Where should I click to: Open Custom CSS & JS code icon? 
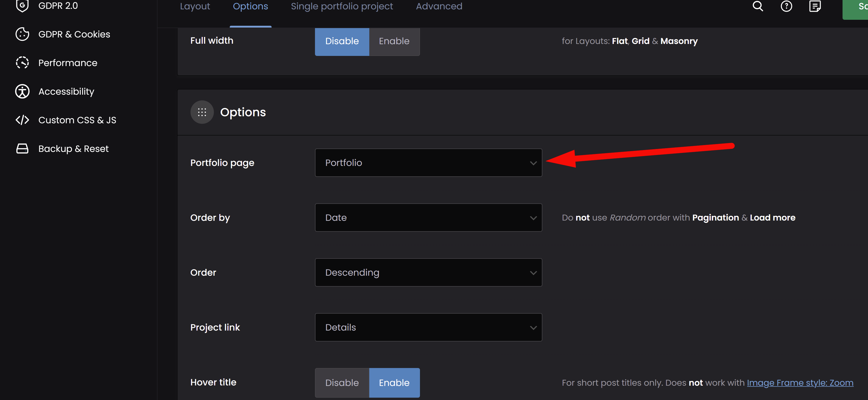tap(22, 120)
